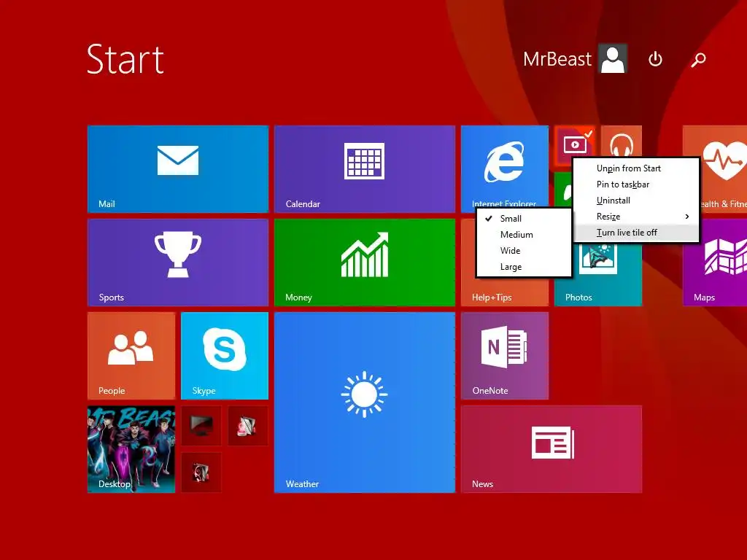Open the Sports trophy tile
The width and height of the screenshot is (747, 560).
[x=178, y=262]
